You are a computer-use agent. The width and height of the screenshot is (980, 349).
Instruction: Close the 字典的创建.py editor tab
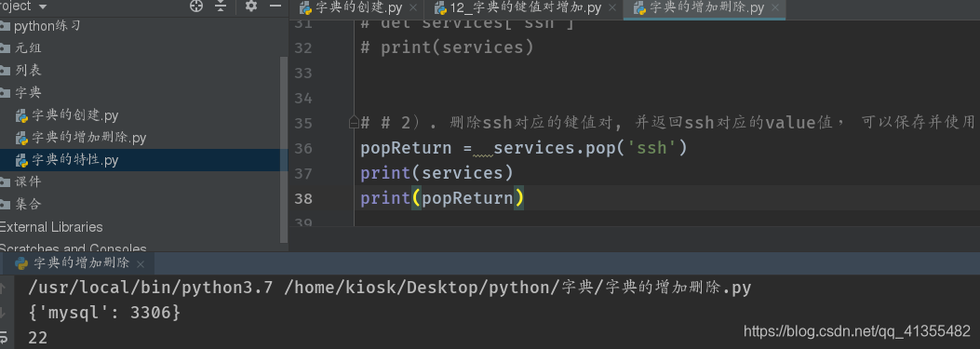click(x=412, y=8)
